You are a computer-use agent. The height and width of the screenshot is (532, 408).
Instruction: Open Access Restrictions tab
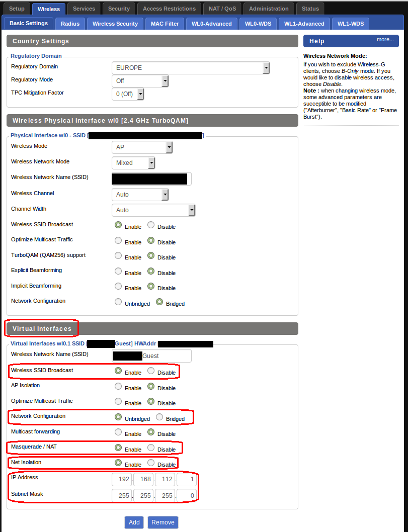[x=169, y=9]
